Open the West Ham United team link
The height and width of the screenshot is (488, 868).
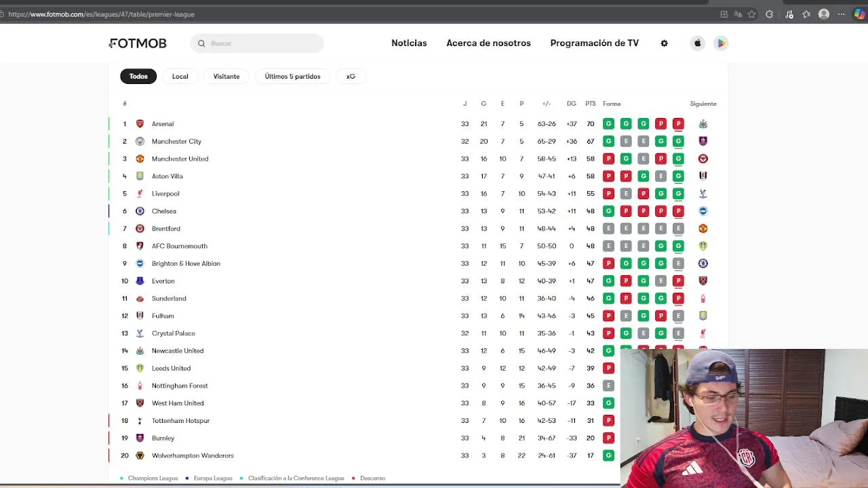tap(178, 403)
